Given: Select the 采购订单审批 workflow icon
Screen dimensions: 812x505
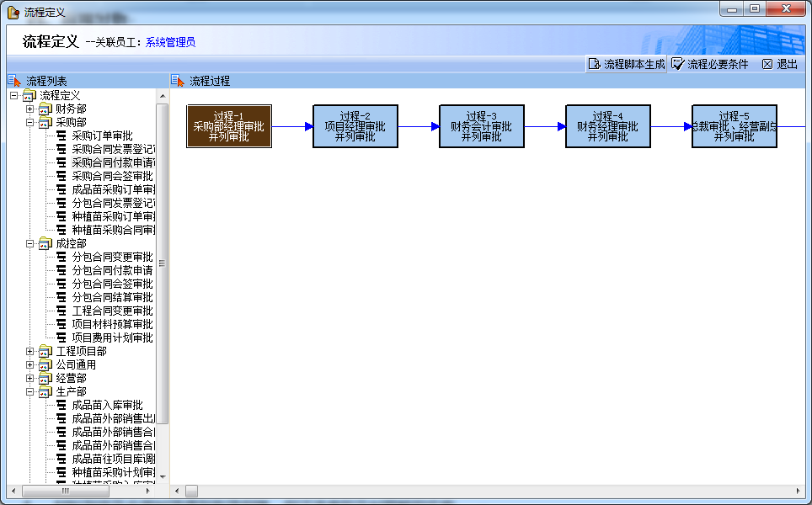Looking at the screenshot, I should tap(61, 136).
